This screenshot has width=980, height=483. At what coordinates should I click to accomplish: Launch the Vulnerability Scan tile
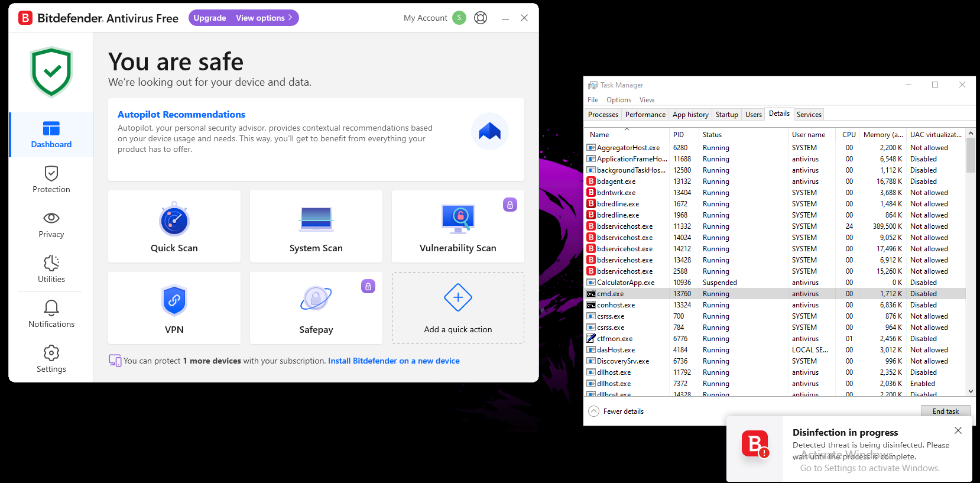tap(458, 226)
